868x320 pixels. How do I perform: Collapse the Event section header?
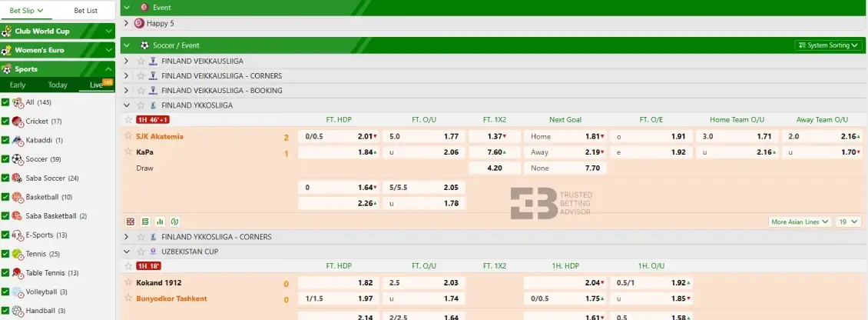click(127, 8)
